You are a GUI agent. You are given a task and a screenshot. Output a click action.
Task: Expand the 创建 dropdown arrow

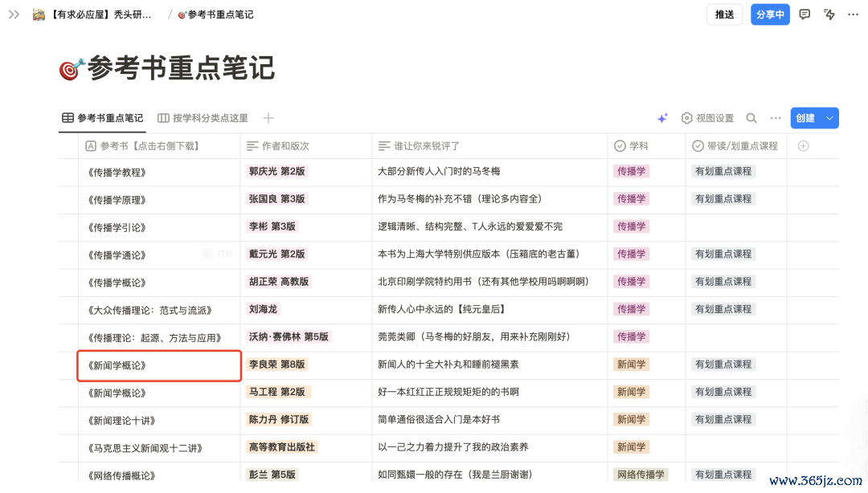(829, 118)
